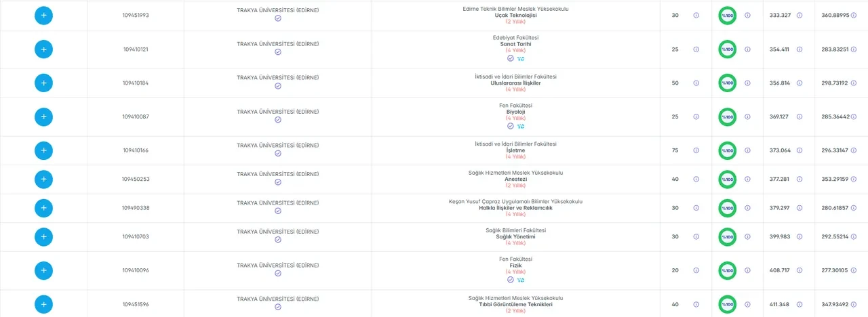Expand the row with code 109410121 using plus
The image size is (868, 317).
click(43, 49)
